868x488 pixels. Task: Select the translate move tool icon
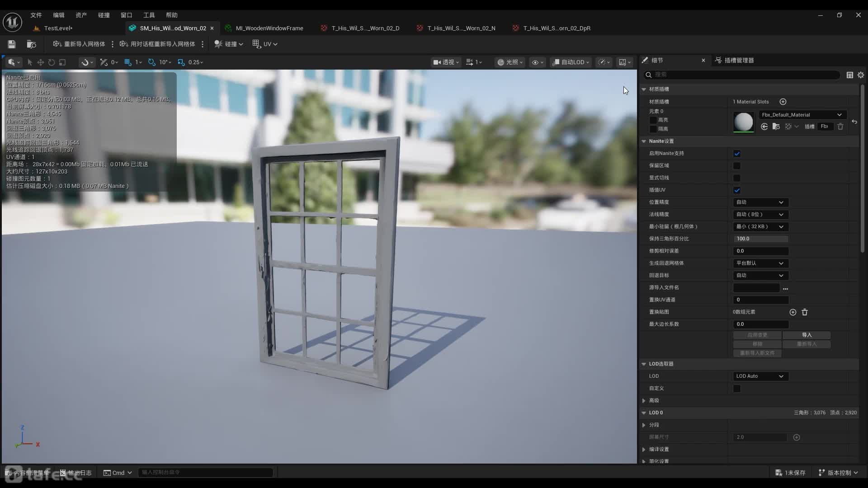(41, 62)
